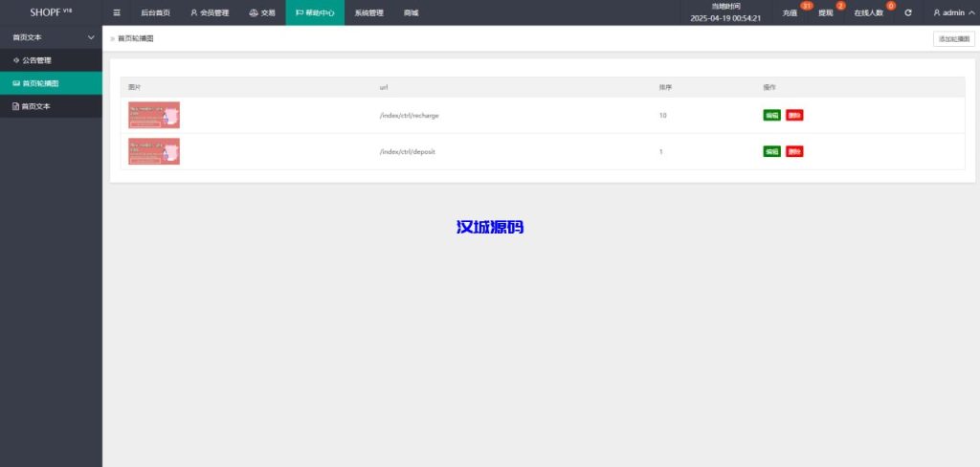Select 首页轮播图 in the sidebar
The width and height of the screenshot is (980, 467).
(x=41, y=83)
